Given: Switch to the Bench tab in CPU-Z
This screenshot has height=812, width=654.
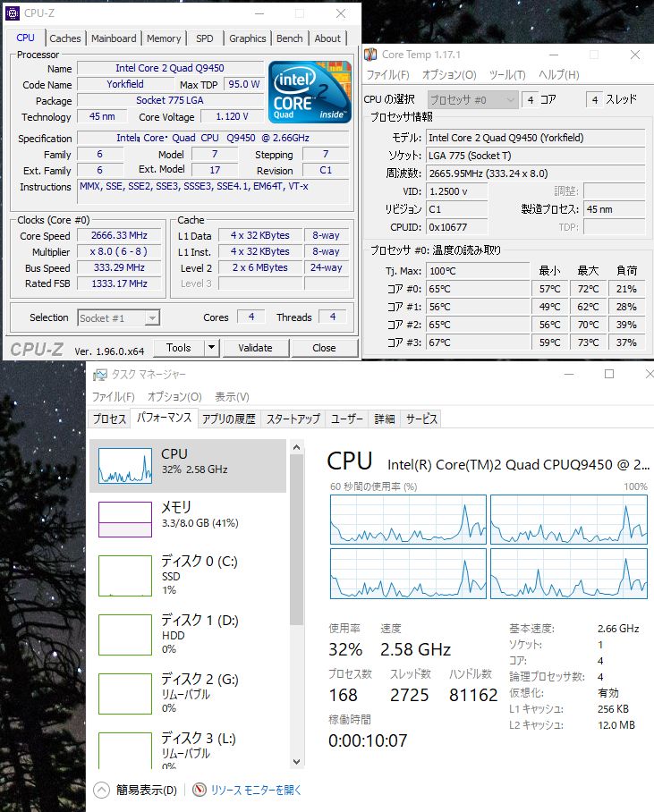Looking at the screenshot, I should coord(289,38).
